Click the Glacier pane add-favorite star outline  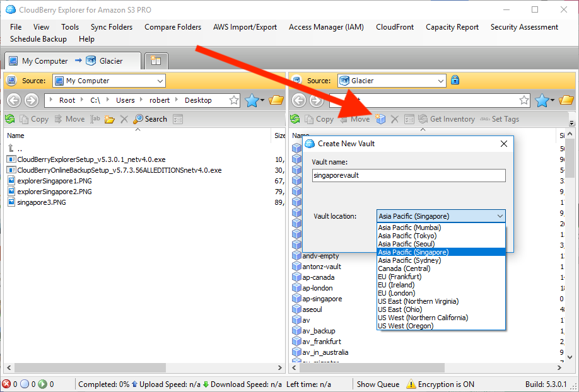pyautogui.click(x=524, y=100)
